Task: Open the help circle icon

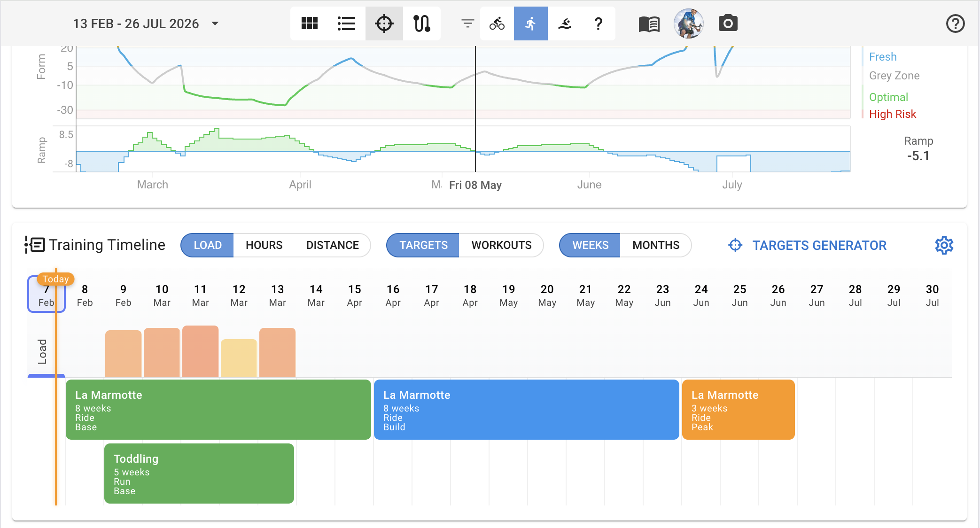Action: click(955, 23)
